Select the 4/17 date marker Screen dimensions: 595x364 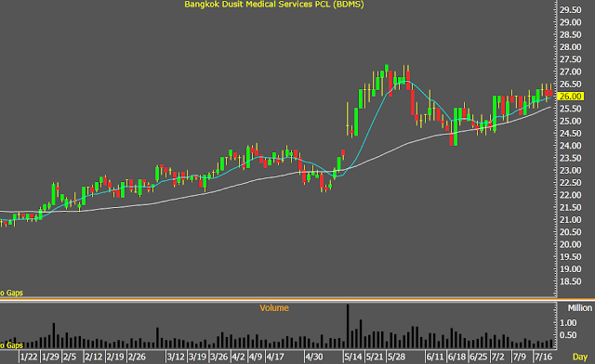tap(275, 357)
